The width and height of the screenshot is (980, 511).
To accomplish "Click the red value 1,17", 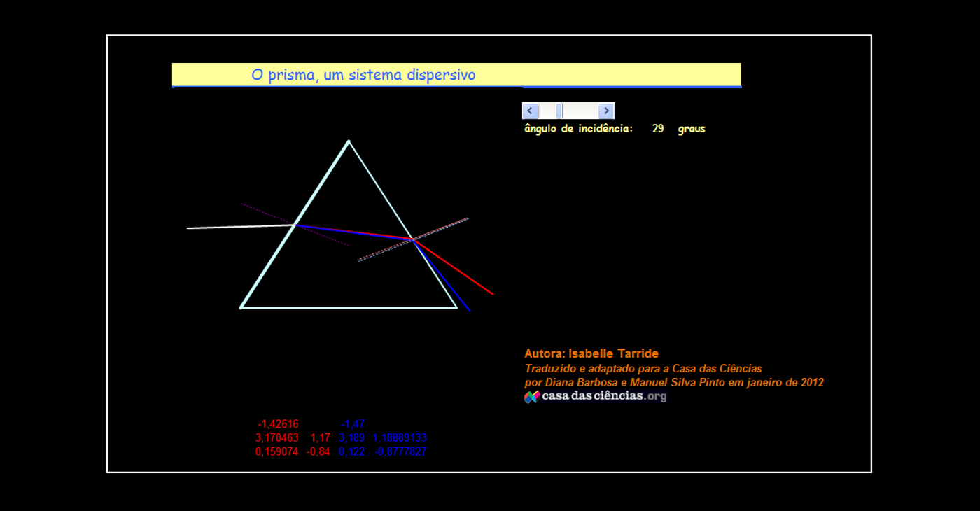I will 320,438.
